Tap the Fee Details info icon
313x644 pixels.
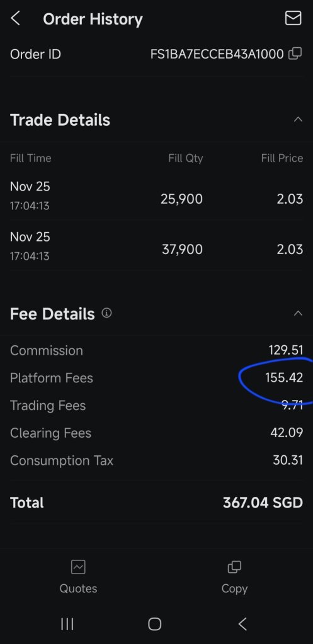(x=106, y=313)
